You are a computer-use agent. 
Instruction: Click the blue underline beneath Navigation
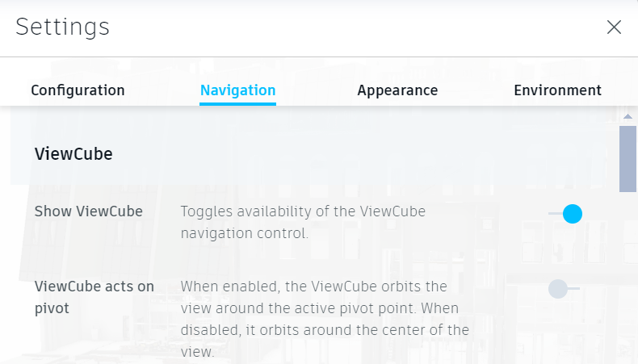tap(238, 104)
